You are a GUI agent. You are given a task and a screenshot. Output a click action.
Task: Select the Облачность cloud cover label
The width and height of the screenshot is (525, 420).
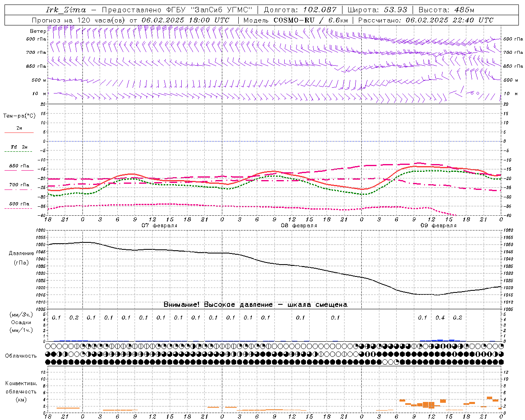[21, 356]
